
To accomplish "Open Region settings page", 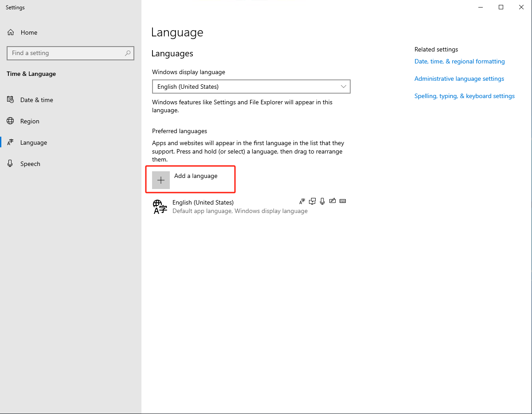I will pos(70,121).
